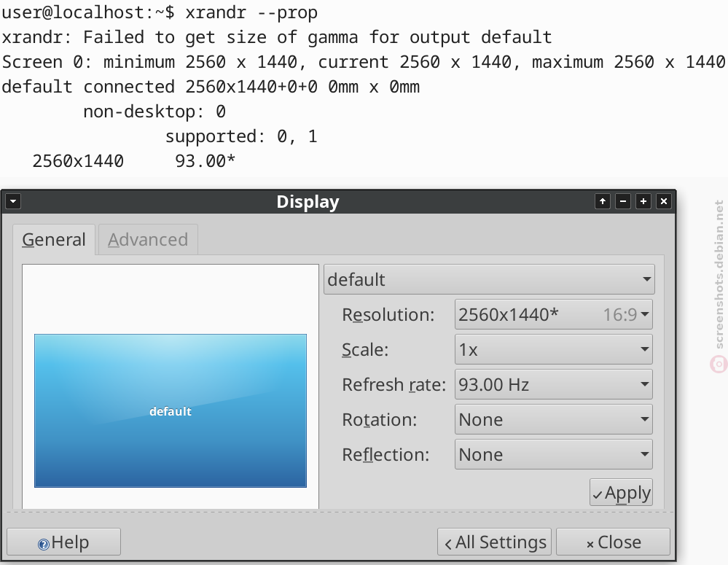The image size is (728, 565).
Task: Minimize the Display window
Action: (623, 202)
